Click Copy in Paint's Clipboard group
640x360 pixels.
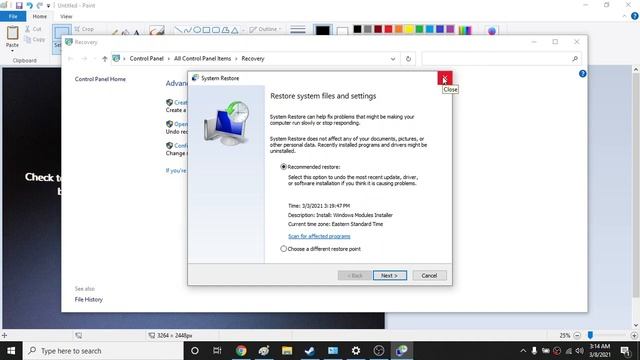pyautogui.click(x=34, y=40)
